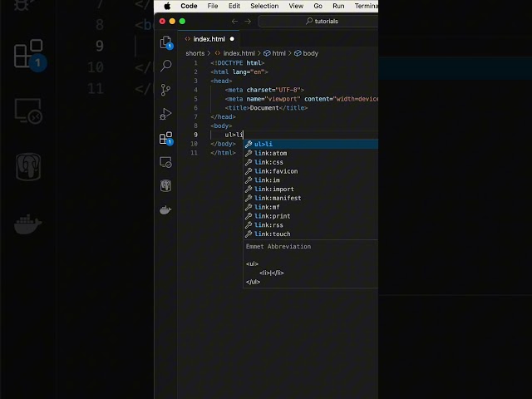Click the wrench icon beside link:print
The height and width of the screenshot is (399, 532).
pyautogui.click(x=249, y=216)
